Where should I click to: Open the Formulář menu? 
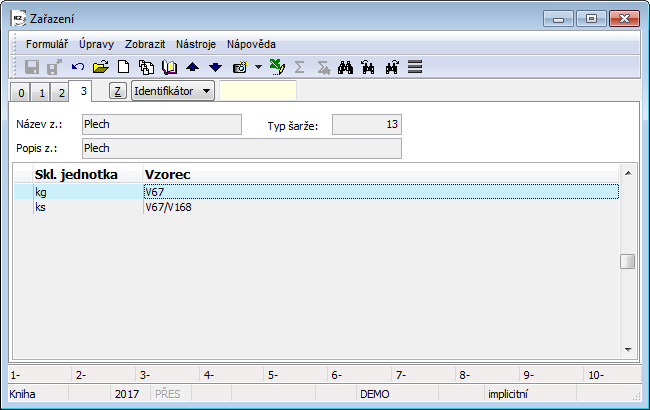pyautogui.click(x=47, y=44)
